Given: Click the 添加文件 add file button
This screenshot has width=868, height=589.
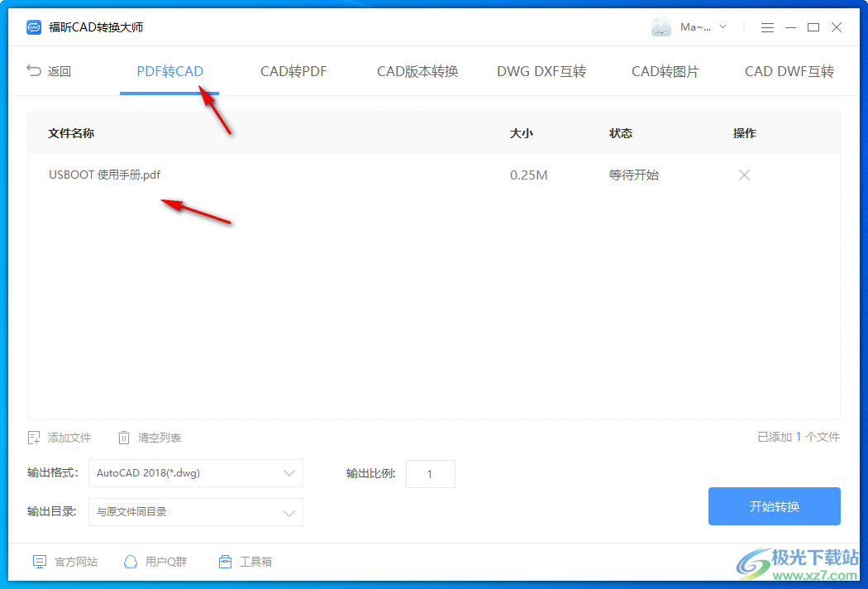Looking at the screenshot, I should coord(60,438).
